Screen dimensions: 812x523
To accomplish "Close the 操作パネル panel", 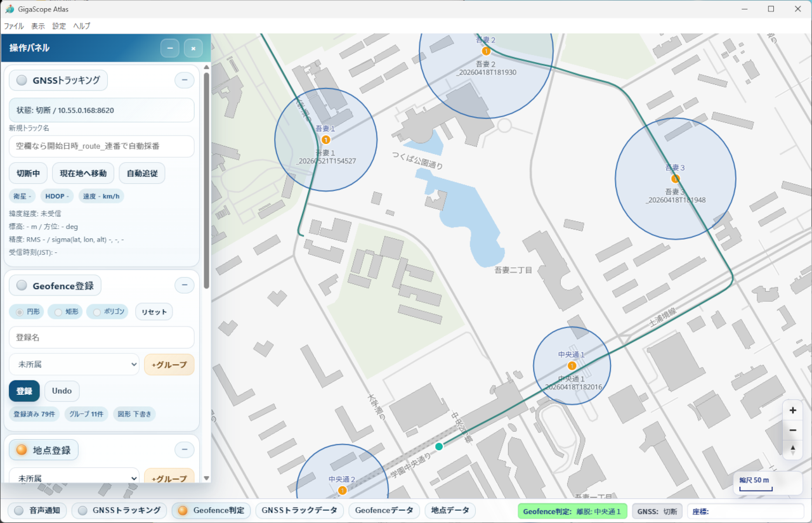I will click(x=193, y=48).
